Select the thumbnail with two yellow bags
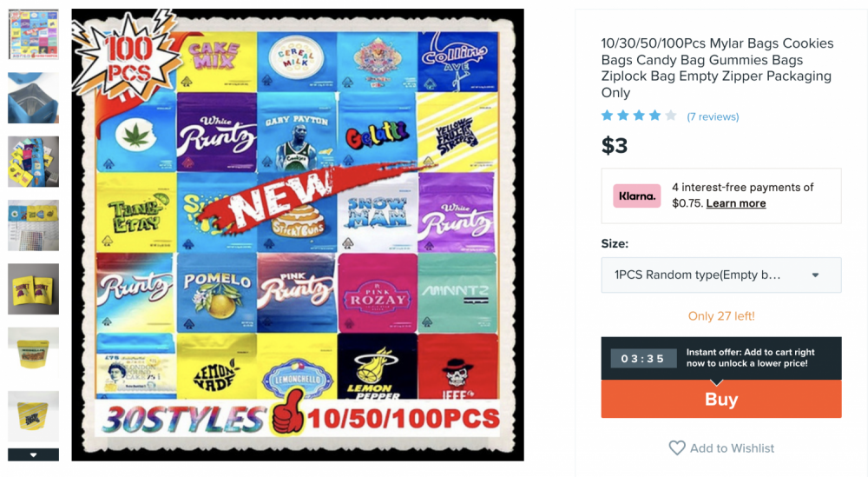This screenshot has height=477, width=868. [33, 289]
